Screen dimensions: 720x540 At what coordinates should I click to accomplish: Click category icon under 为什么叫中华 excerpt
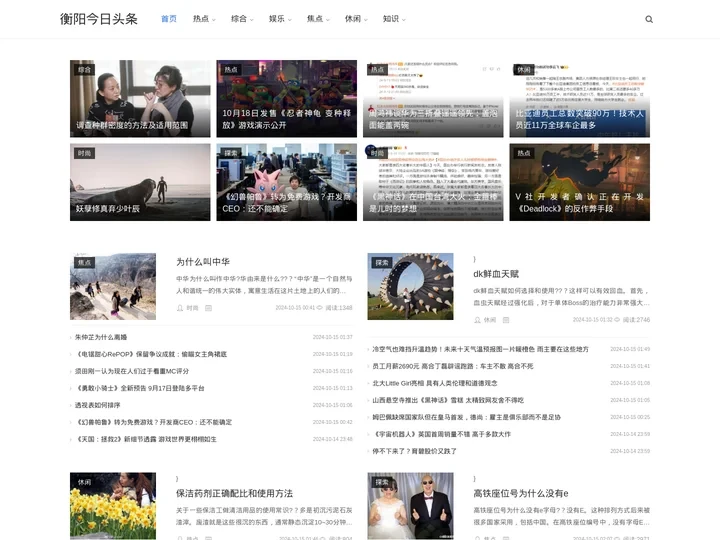tap(208, 308)
